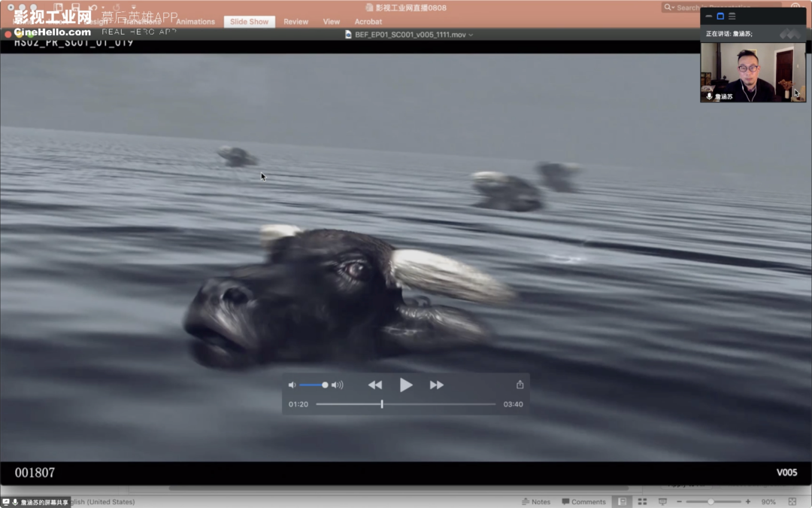Click the fit slide to window icon

coord(792,502)
